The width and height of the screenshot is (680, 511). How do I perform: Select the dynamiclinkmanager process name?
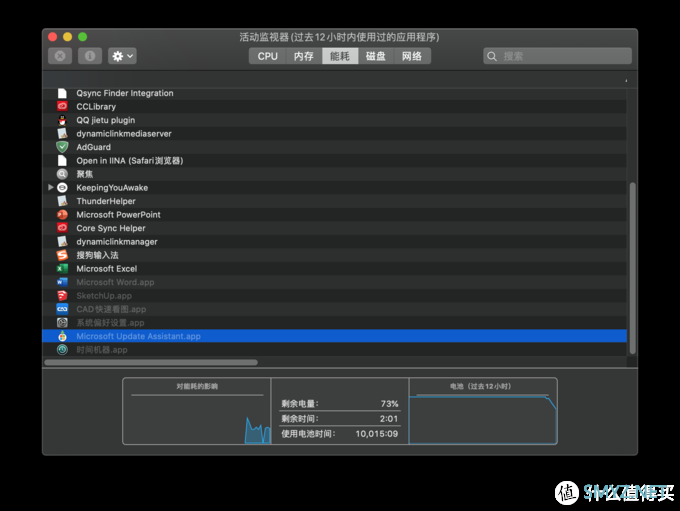(117, 242)
